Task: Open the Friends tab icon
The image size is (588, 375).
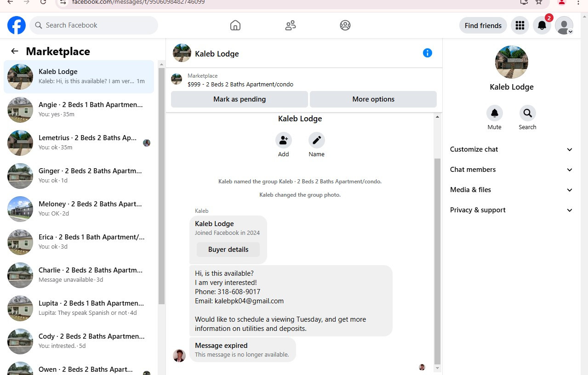Action: click(x=291, y=25)
